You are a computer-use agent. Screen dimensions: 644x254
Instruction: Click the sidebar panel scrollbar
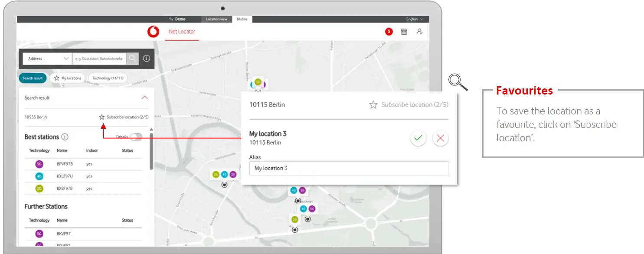[151, 152]
